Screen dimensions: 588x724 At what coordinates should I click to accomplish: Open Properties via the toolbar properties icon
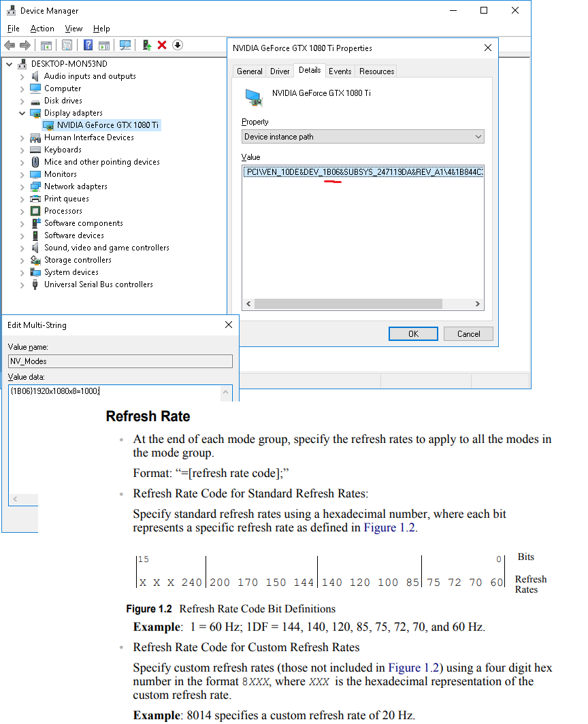tap(67, 45)
